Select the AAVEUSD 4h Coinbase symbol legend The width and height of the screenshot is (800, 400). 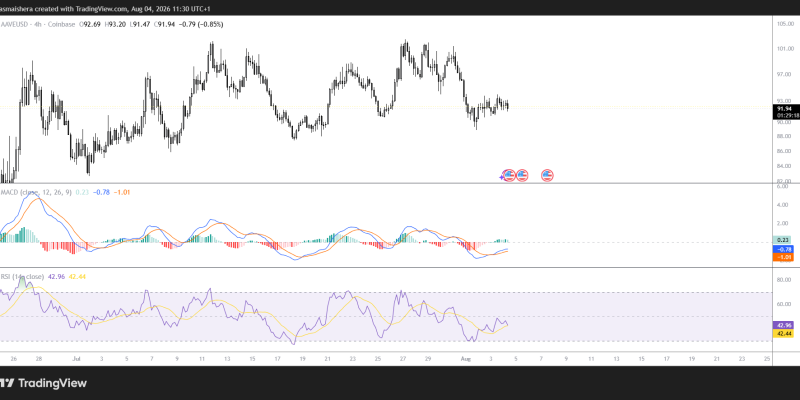coord(38,24)
